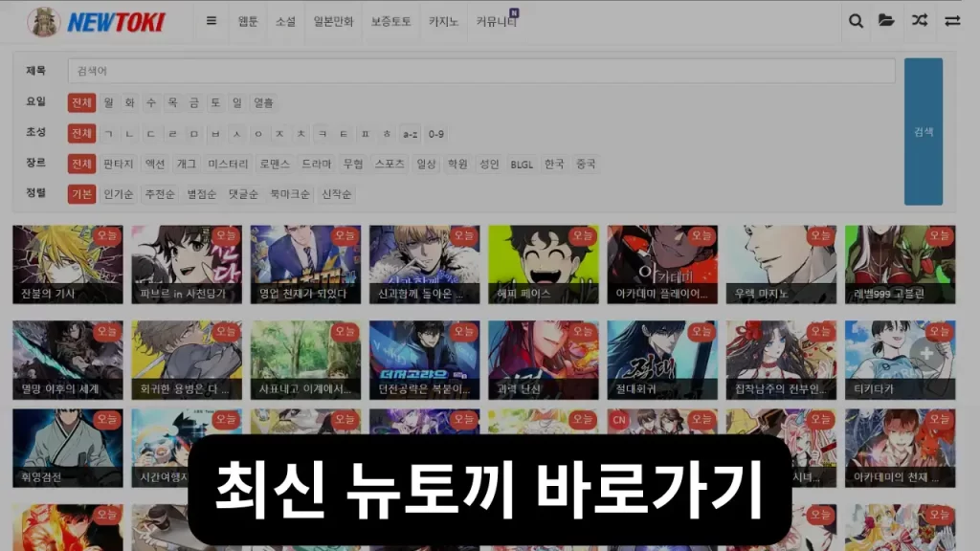Sort by 기본 default order
The height and width of the screenshot is (551, 980).
coord(81,194)
